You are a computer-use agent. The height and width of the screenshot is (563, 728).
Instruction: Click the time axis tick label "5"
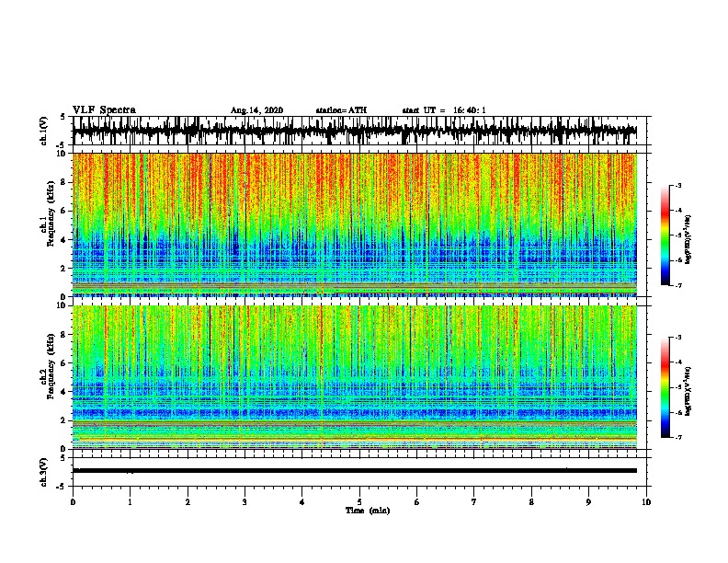[x=359, y=501]
